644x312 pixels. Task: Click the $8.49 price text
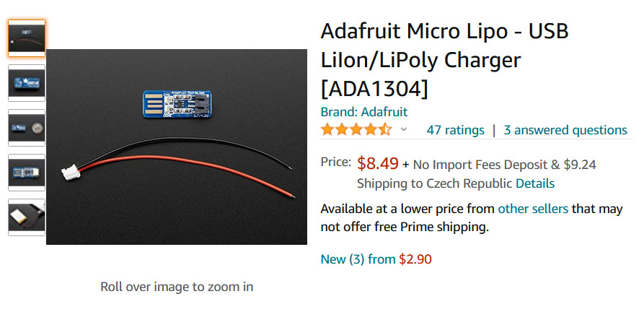point(377,163)
